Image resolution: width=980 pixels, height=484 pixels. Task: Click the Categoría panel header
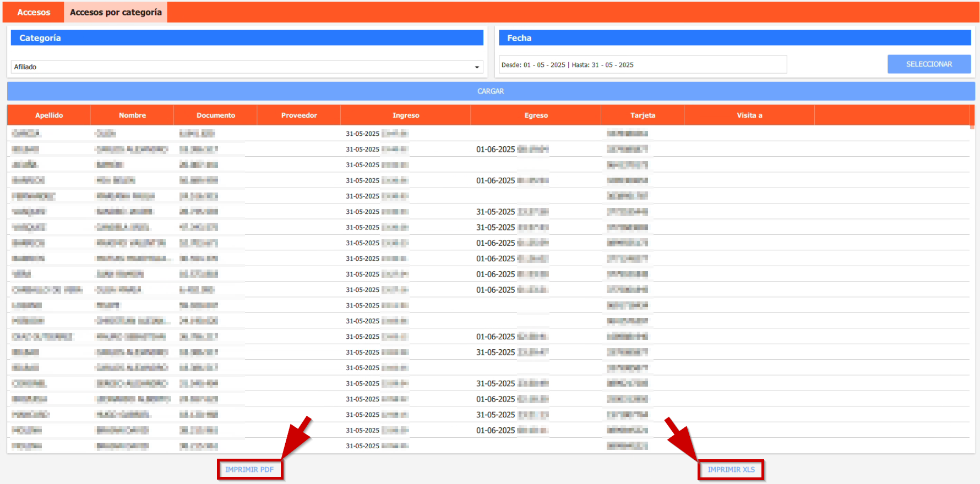247,38
